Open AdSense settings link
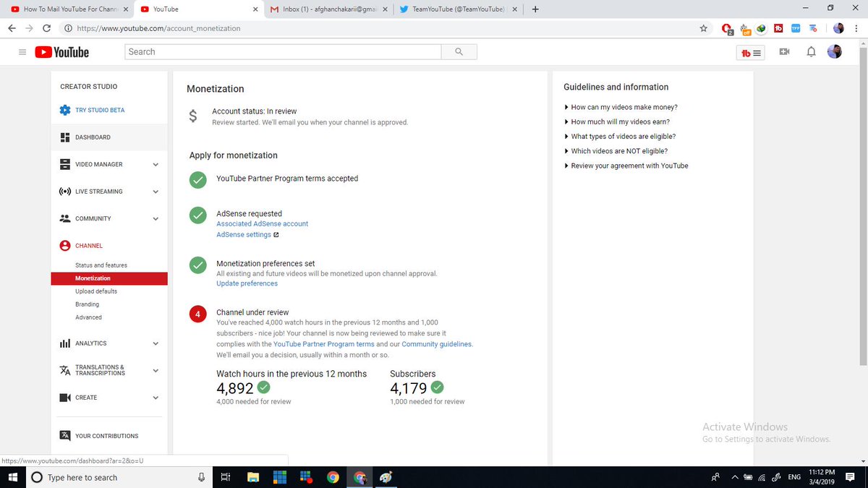Screen dimensions: 868x488 [x=244, y=235]
